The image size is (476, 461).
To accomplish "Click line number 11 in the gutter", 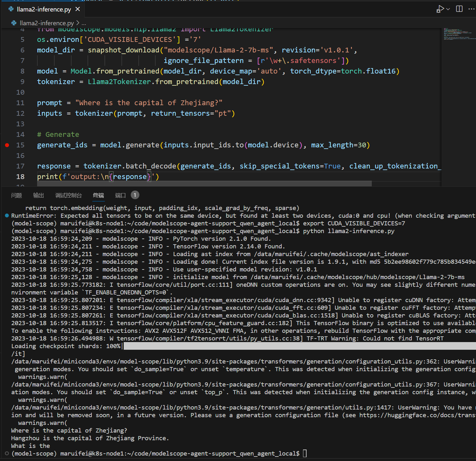I will click(x=20, y=103).
